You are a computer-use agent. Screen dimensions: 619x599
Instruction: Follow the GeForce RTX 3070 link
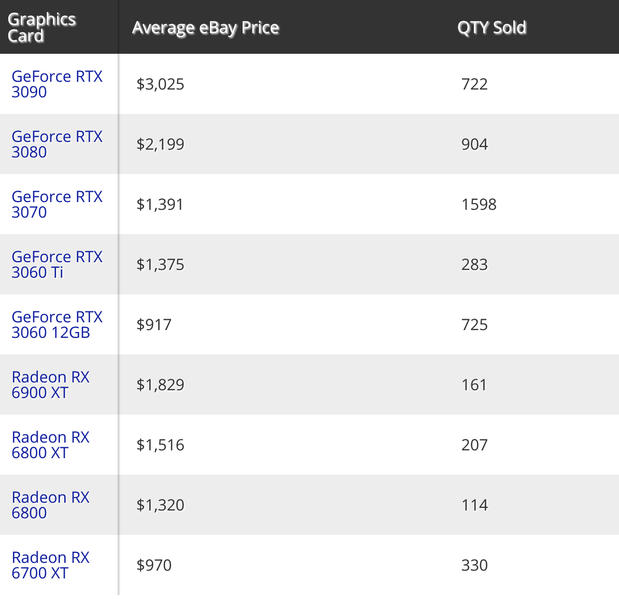(56, 204)
